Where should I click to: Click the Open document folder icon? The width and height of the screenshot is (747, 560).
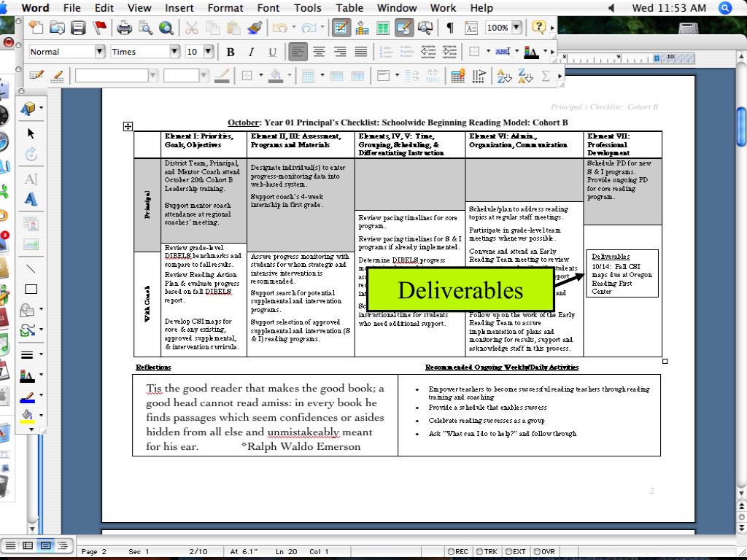click(x=57, y=28)
